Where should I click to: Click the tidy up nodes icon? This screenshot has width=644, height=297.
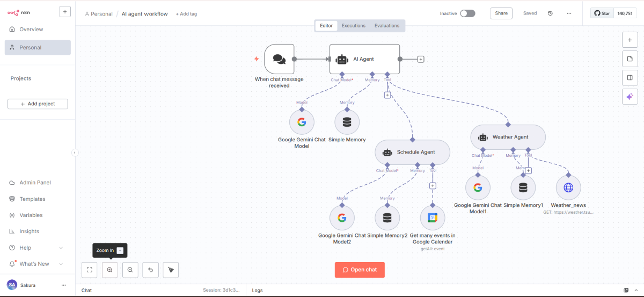pyautogui.click(x=171, y=270)
